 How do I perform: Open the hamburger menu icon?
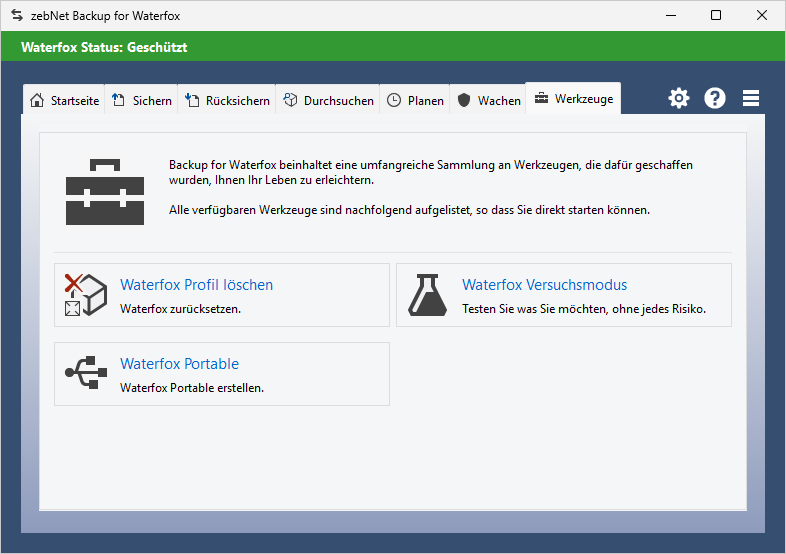tap(751, 98)
